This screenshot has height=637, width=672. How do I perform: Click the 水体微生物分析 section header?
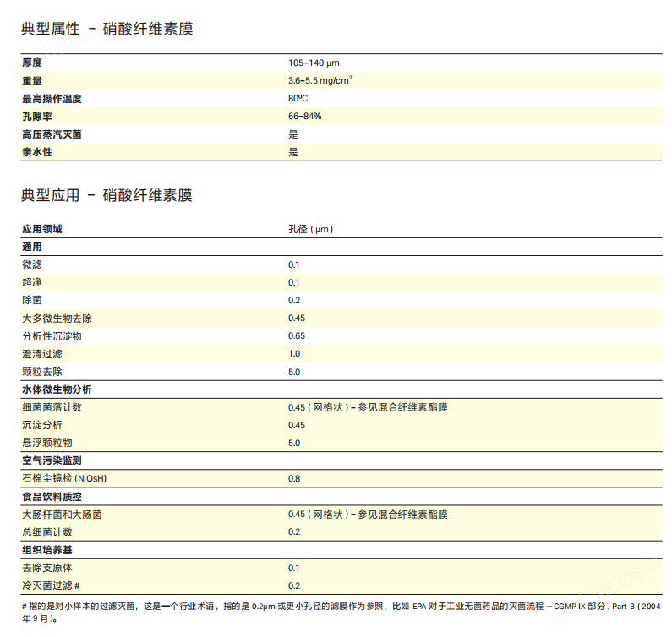57,389
